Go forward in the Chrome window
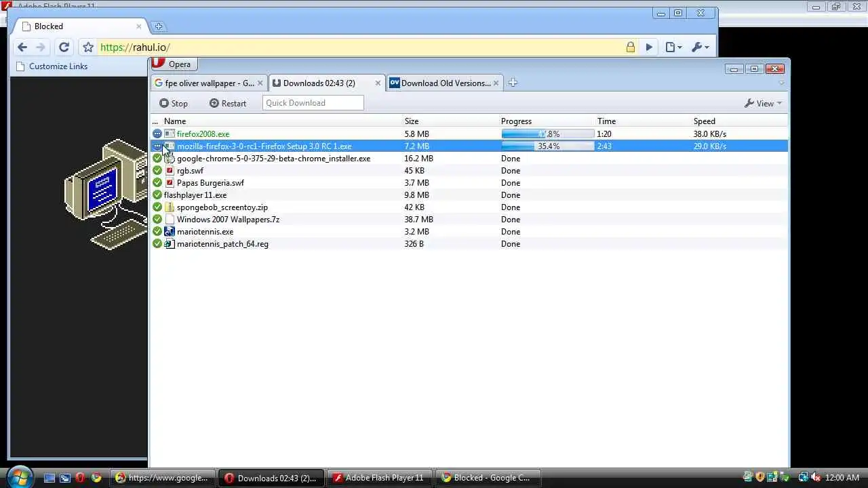 (x=41, y=47)
